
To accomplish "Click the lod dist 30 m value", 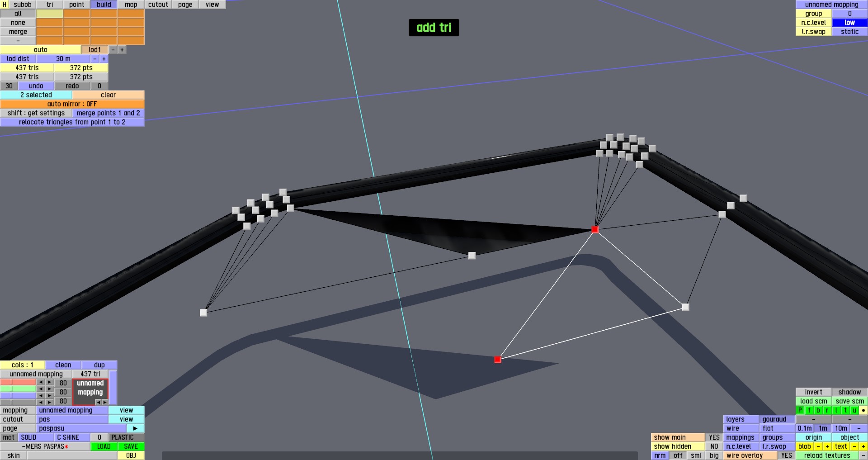I will point(63,59).
